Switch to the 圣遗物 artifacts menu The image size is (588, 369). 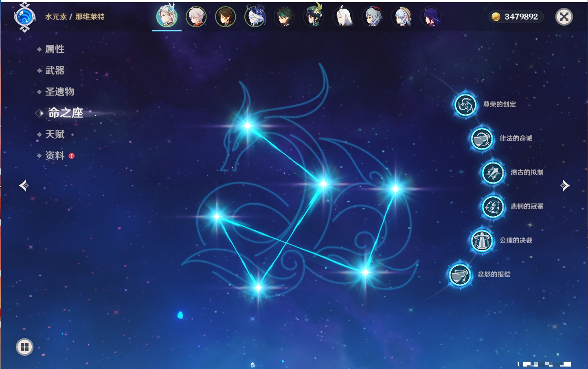click(59, 92)
